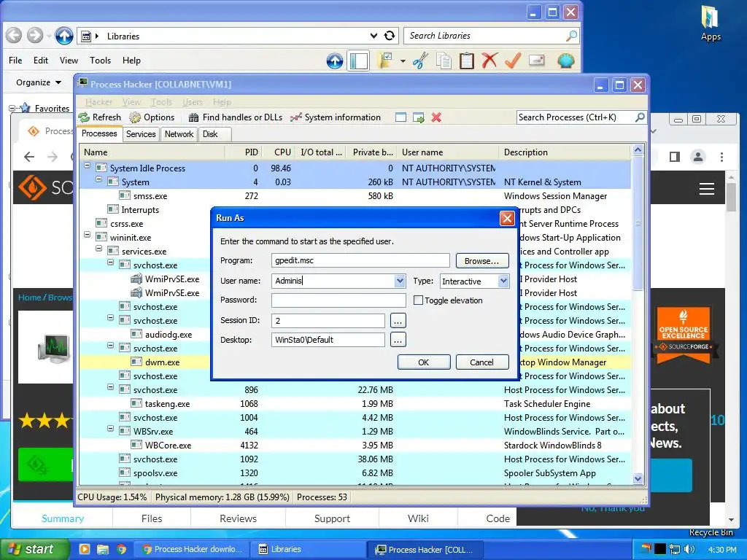
Task: Collapse the System Idle Process tree node
Action: pyautogui.click(x=88, y=166)
